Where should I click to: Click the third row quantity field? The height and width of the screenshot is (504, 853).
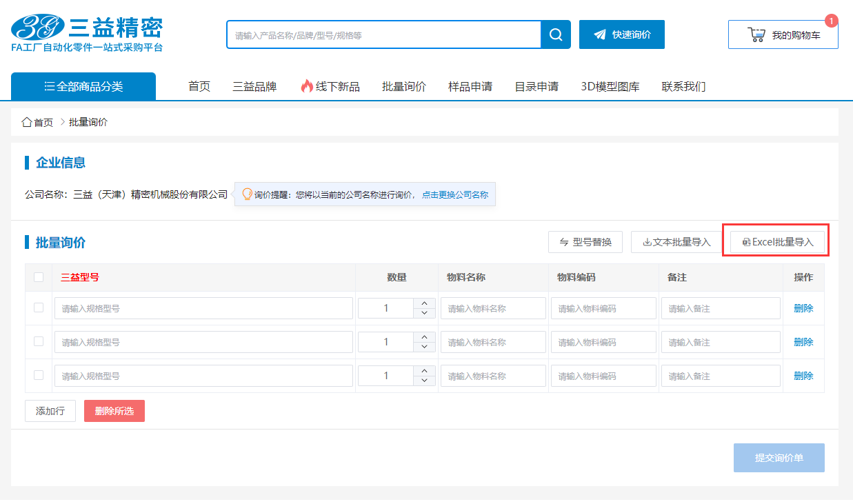coord(386,376)
